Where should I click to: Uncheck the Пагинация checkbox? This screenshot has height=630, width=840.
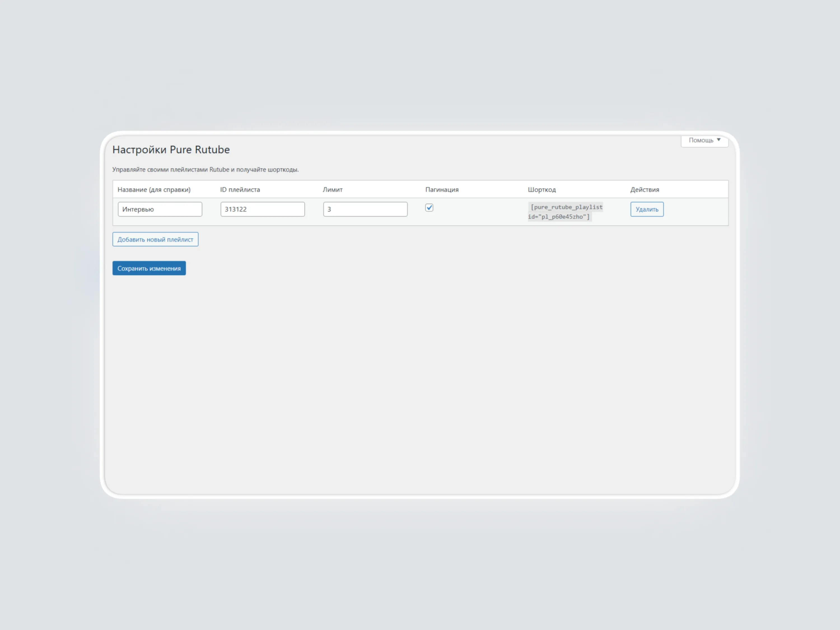429,208
